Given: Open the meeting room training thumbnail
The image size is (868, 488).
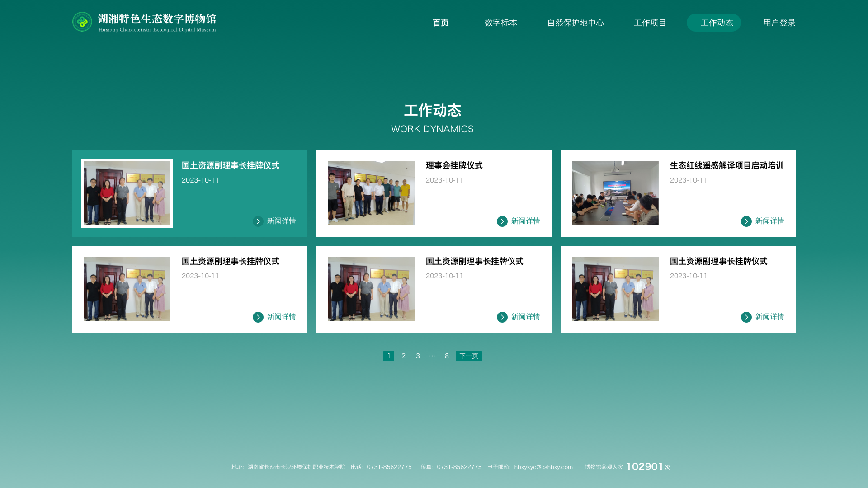Looking at the screenshot, I should (615, 193).
